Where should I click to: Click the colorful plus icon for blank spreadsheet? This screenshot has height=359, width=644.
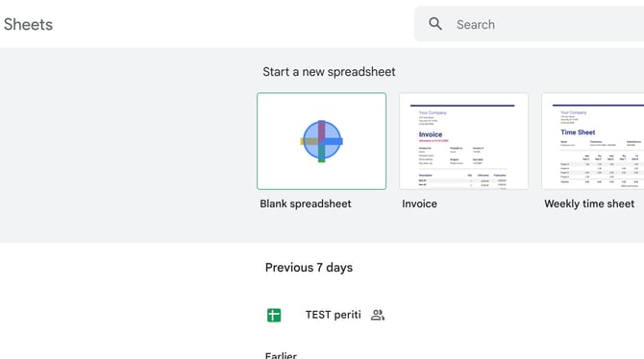(x=322, y=141)
